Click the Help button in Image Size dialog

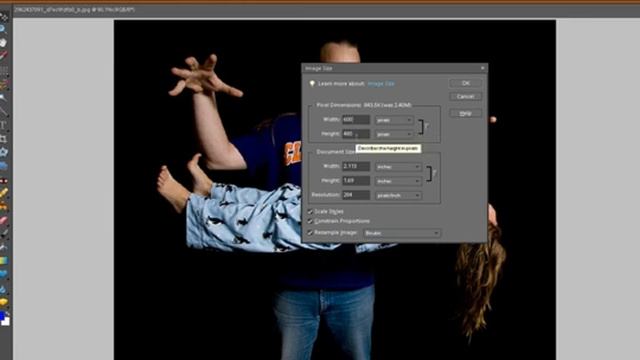point(466,113)
